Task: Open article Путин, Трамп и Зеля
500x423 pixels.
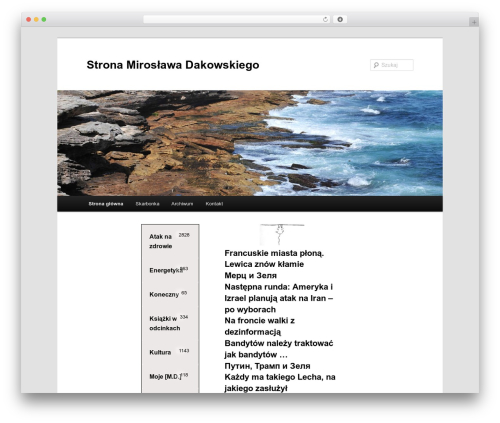Action: point(267,366)
